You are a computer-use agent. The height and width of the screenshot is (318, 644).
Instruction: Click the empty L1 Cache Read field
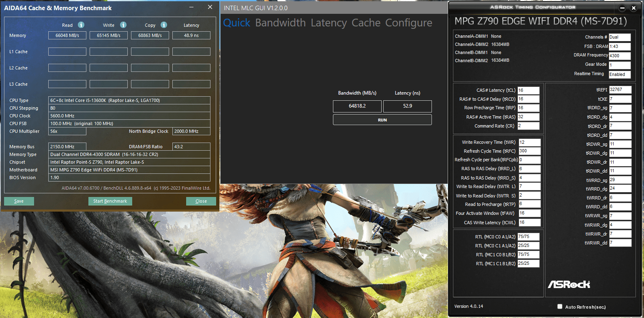click(67, 52)
